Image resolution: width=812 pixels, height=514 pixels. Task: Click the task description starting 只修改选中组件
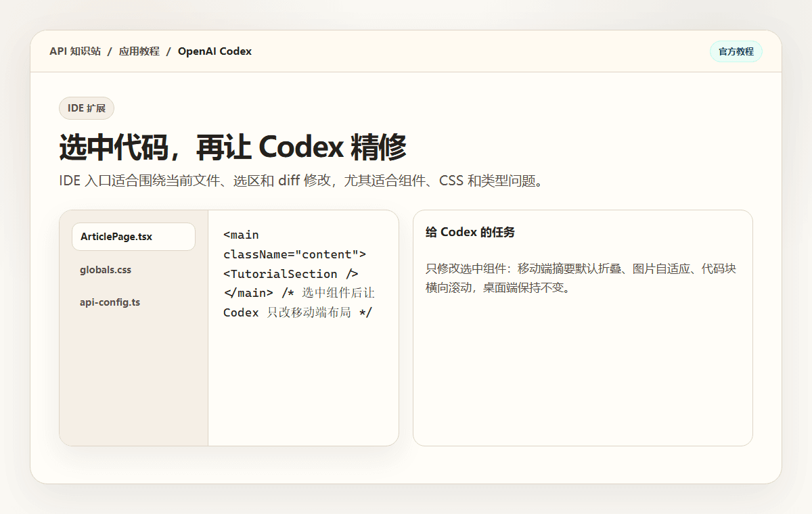coord(581,278)
